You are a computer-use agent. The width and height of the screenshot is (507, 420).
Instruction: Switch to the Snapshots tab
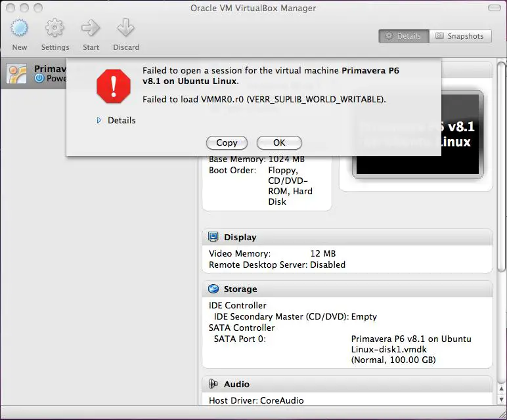pyautogui.click(x=460, y=36)
